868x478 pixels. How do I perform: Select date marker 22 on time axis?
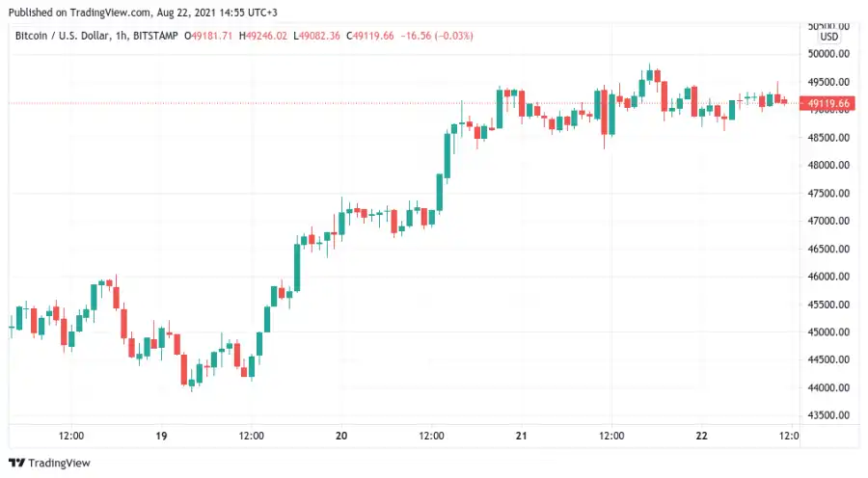tap(701, 436)
